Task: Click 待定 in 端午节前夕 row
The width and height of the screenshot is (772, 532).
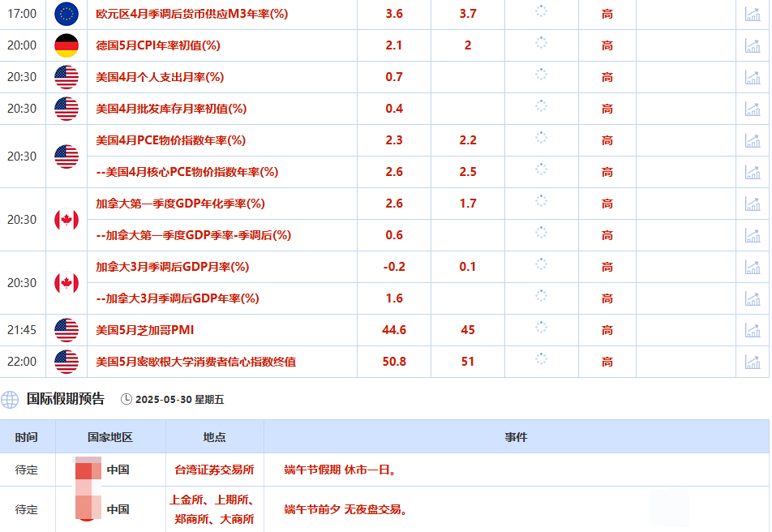Action: pos(27,509)
